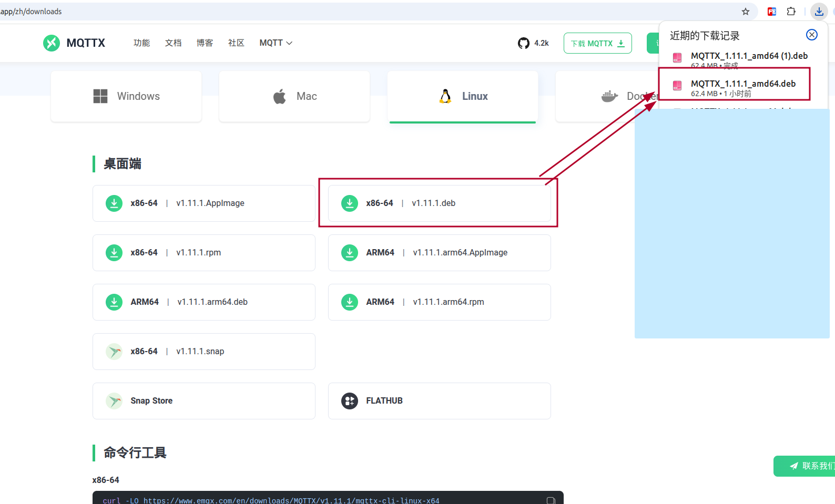Screen dimensions: 835x504
Task: Click the FLATHUB logo icon
Action: click(350, 401)
